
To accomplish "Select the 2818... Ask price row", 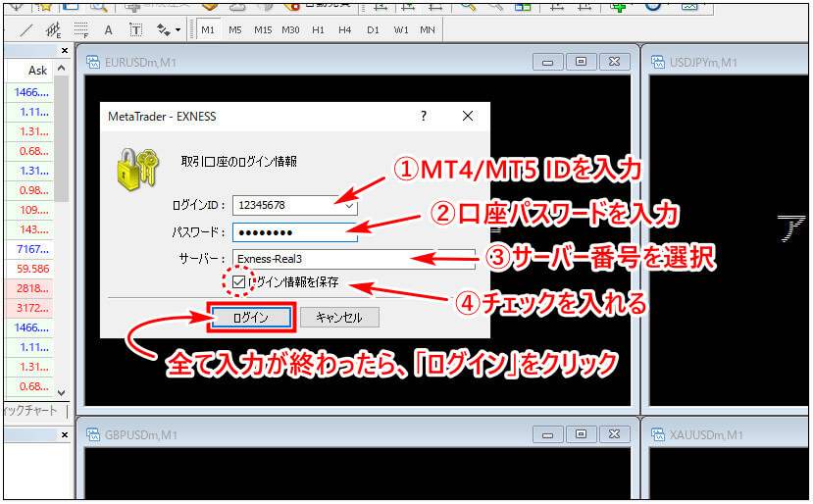I will tap(29, 288).
